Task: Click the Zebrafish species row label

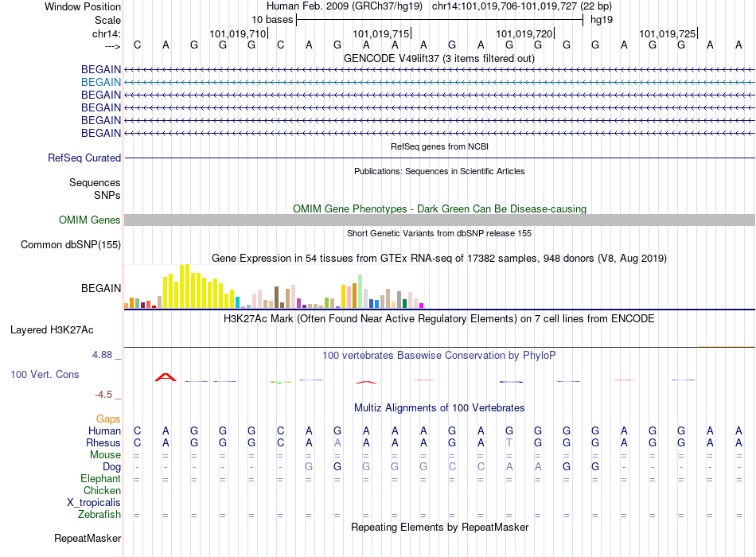Action: [x=99, y=515]
